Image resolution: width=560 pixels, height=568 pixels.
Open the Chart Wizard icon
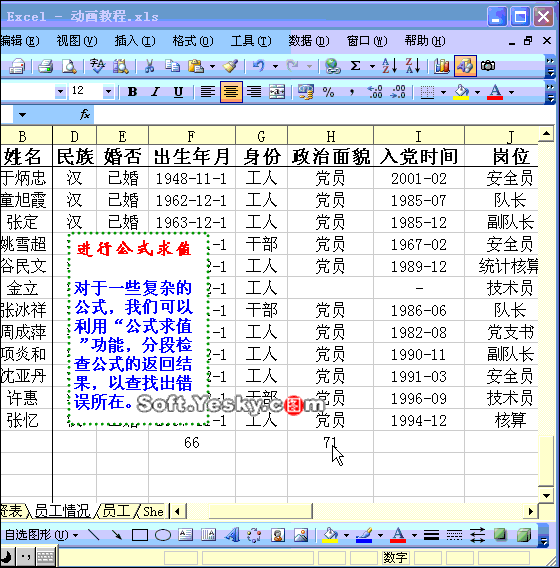(442, 66)
